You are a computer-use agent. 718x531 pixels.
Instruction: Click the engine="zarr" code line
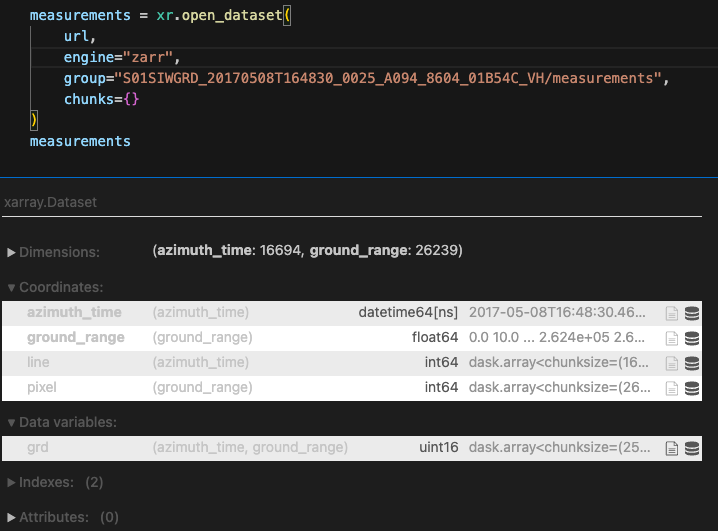pos(122,57)
